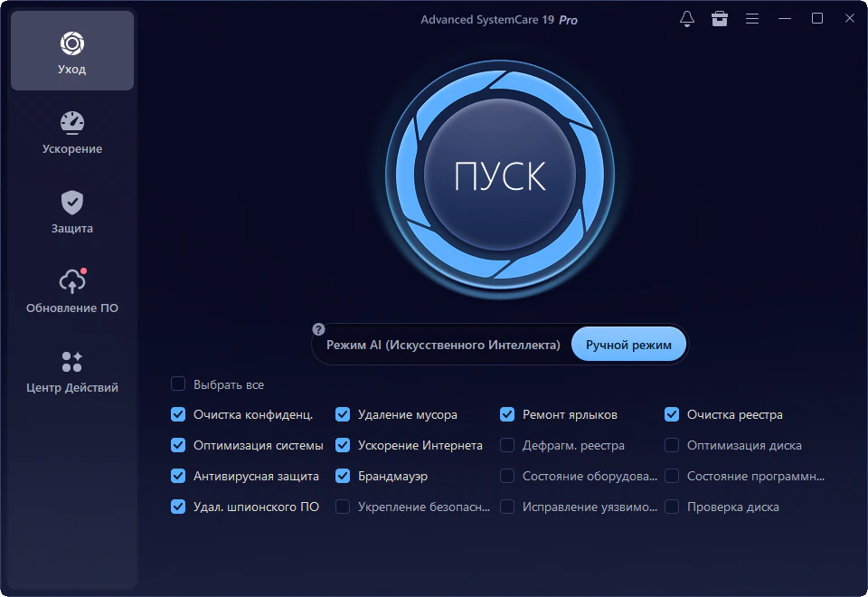The image size is (868, 597).
Task: Uncheck Очистка конфиденц. checkbox
Action: (x=178, y=415)
